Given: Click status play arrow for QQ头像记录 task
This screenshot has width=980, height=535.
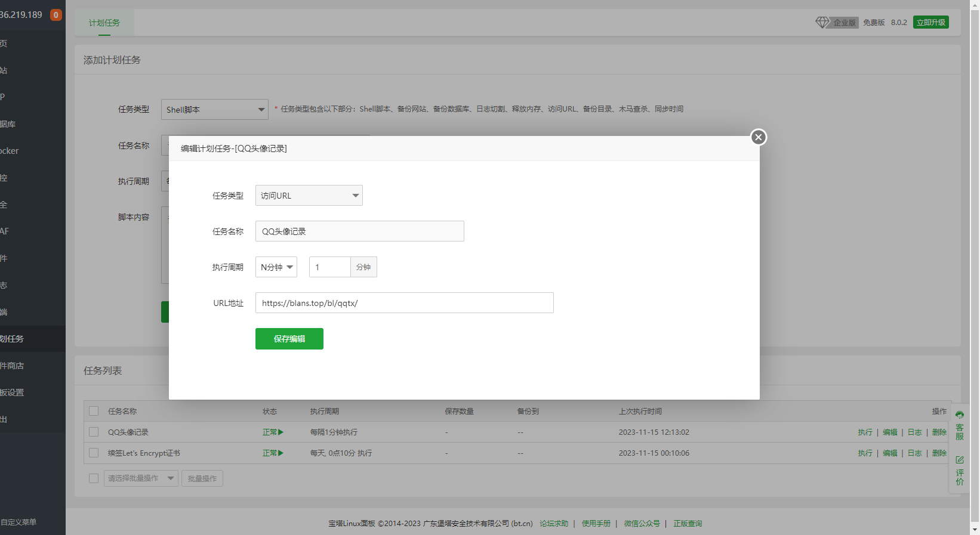Looking at the screenshot, I should (x=281, y=432).
